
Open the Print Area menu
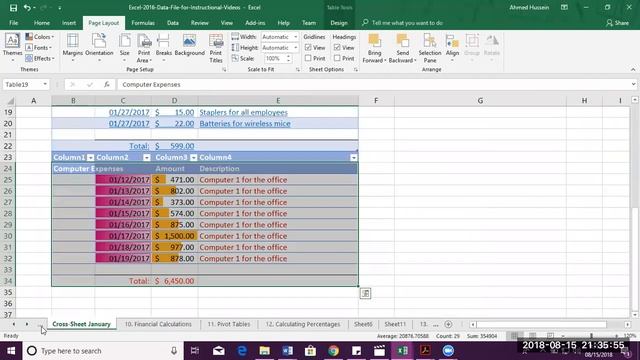[x=144, y=48]
